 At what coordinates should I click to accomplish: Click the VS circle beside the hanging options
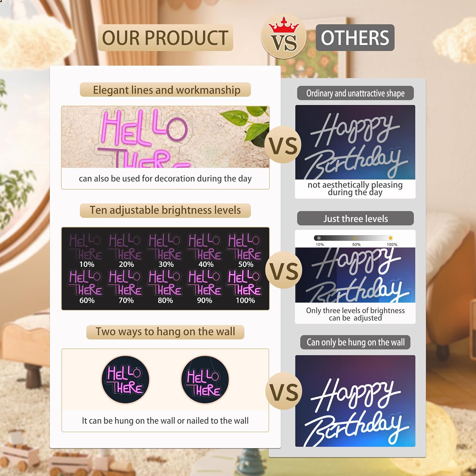click(x=284, y=391)
